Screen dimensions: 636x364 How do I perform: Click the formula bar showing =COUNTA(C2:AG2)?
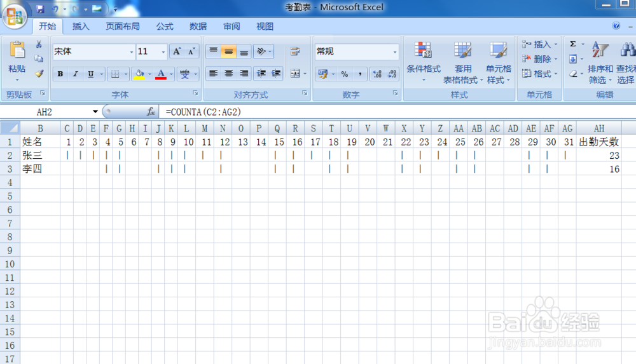(397, 112)
